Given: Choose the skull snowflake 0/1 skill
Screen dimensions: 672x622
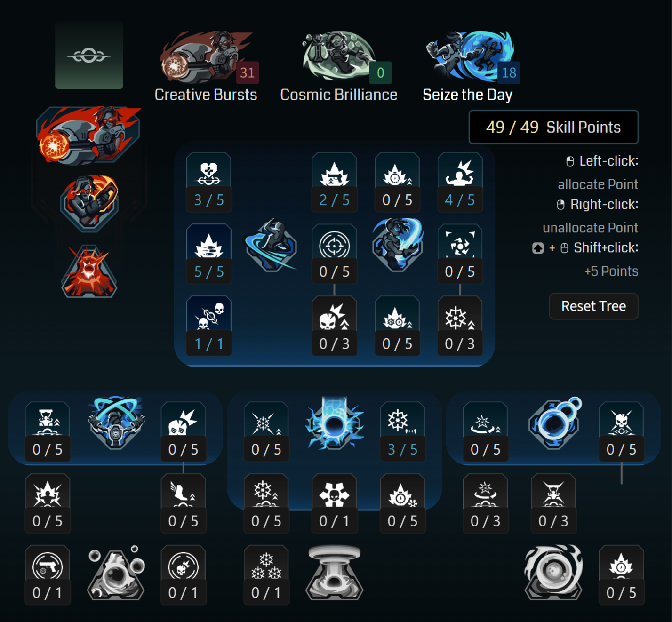Looking at the screenshot, I should [334, 503].
